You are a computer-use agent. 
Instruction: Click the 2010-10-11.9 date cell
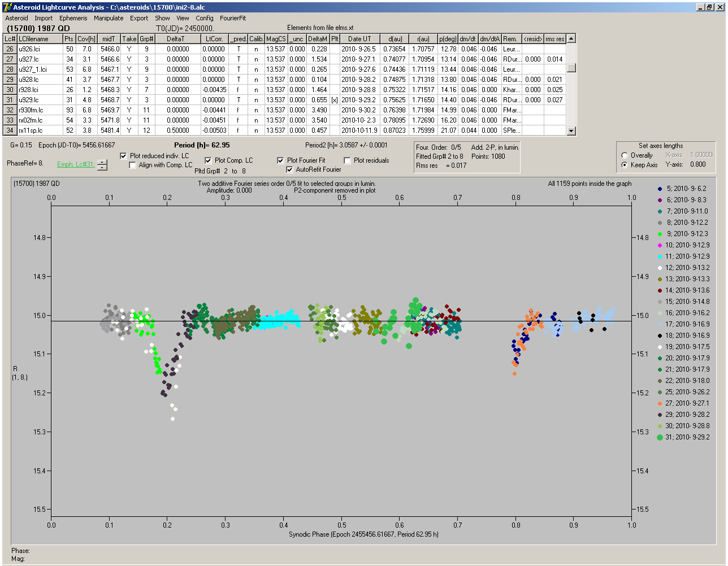[359, 130]
